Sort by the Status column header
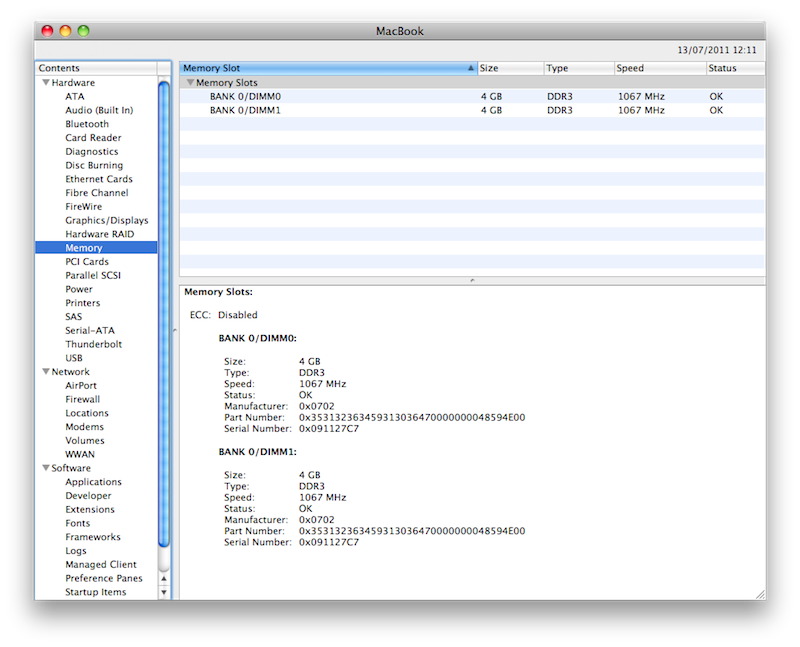 736,68
